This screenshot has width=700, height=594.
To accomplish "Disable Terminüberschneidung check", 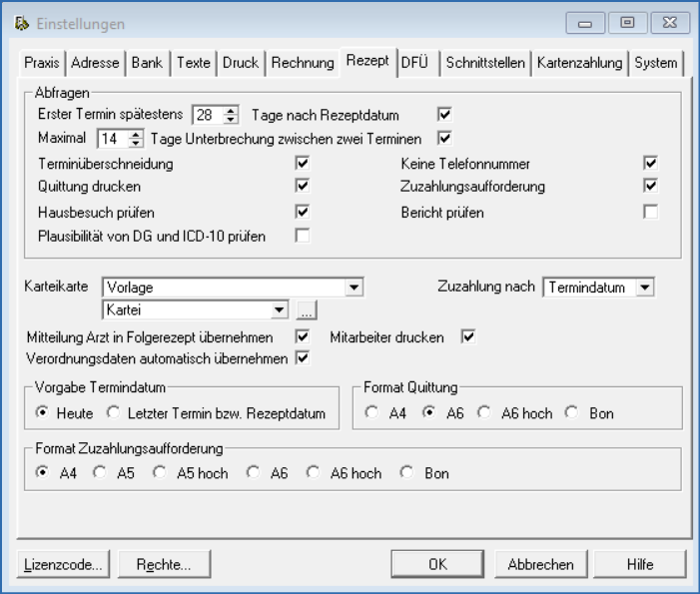I will coord(303,164).
